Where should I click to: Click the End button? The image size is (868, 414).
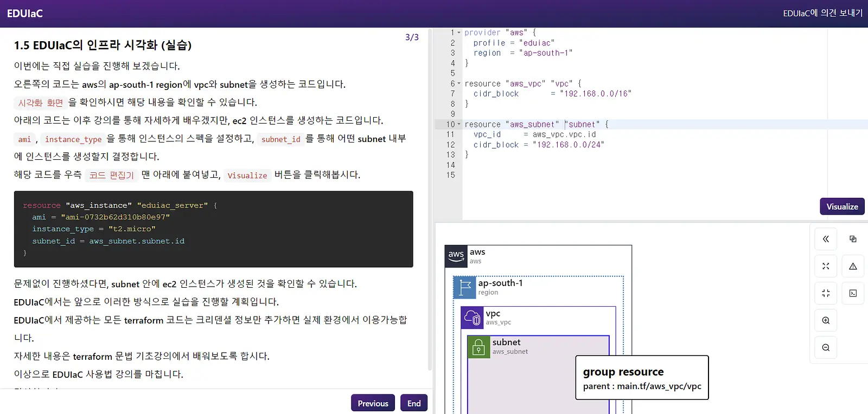414,403
